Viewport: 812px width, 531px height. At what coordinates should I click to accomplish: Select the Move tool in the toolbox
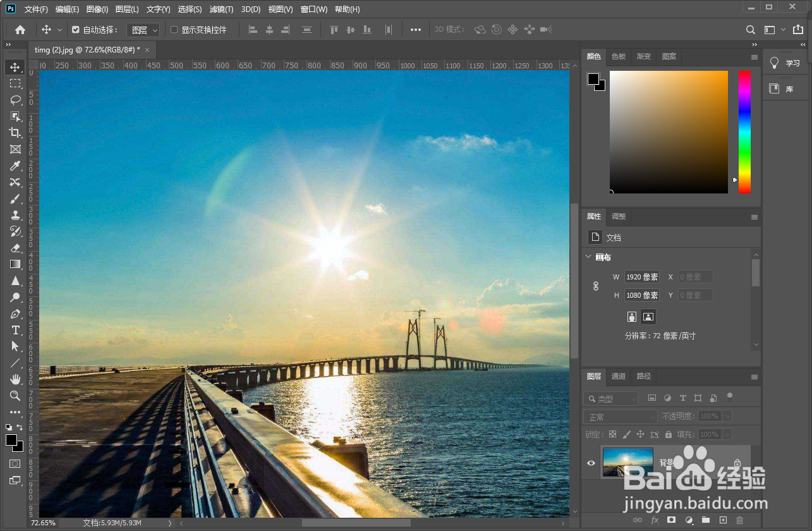click(15, 67)
